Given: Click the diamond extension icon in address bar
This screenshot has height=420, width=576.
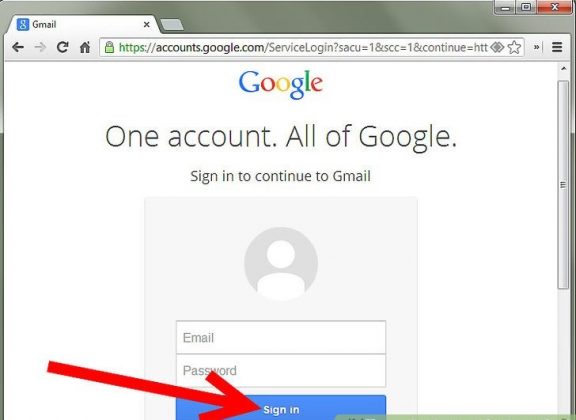Looking at the screenshot, I should (x=497, y=47).
